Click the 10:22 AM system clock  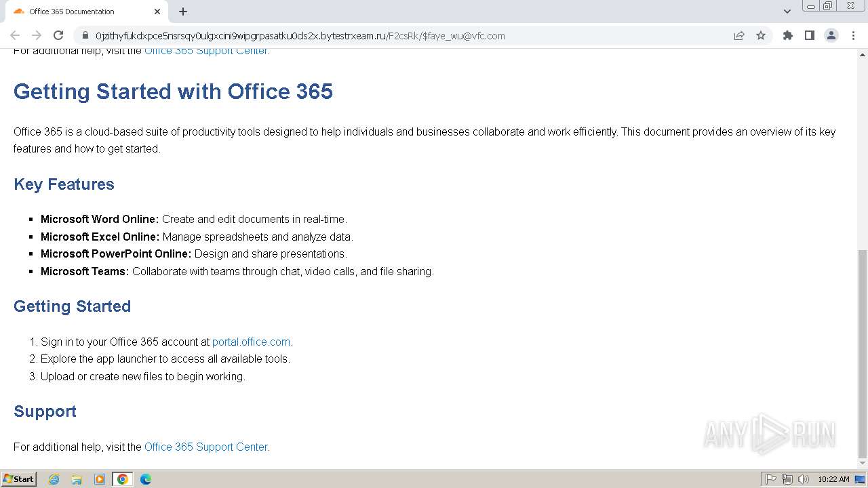point(833,479)
